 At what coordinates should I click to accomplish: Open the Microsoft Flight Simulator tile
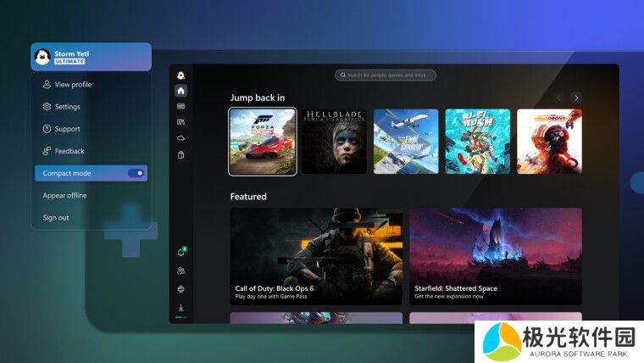(406, 142)
